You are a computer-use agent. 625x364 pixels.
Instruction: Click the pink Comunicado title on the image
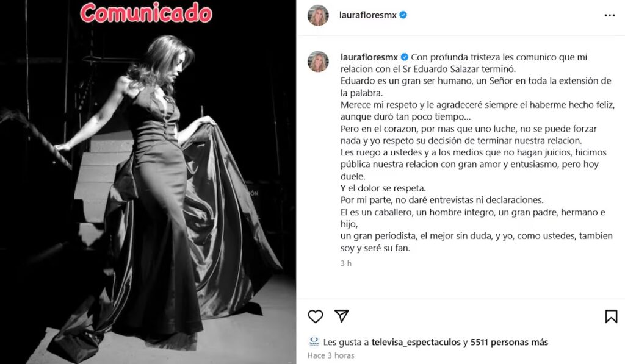[146, 13]
